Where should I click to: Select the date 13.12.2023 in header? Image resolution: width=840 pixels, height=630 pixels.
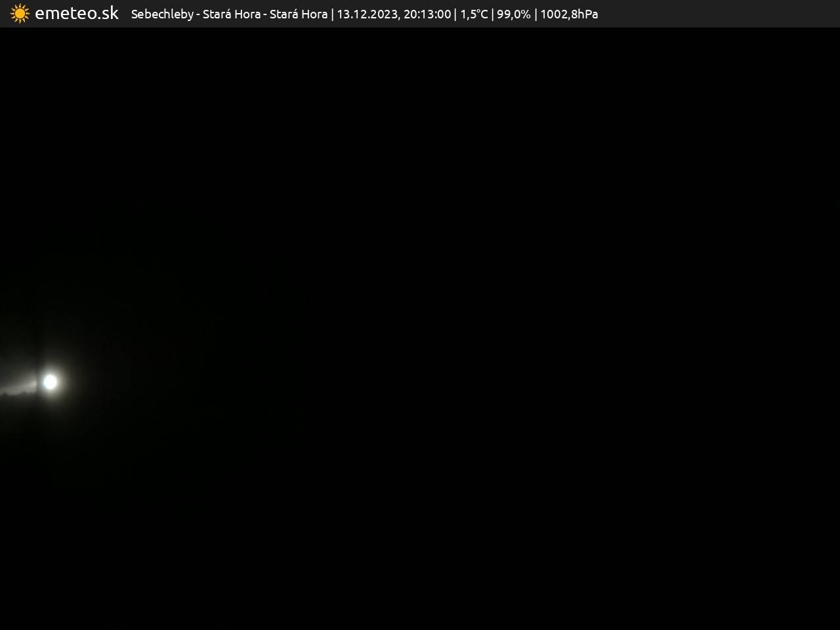pyautogui.click(x=367, y=14)
